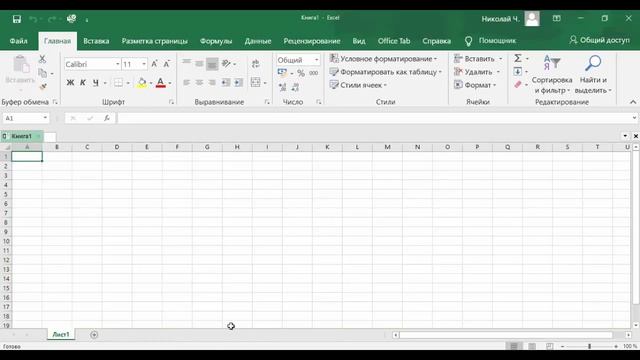Open the Файл tab

pyautogui.click(x=18, y=41)
